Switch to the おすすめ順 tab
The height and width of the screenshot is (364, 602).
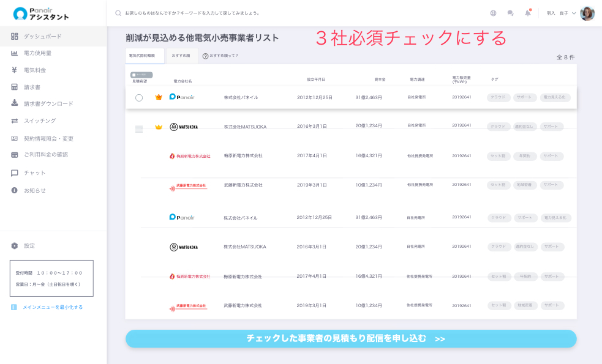tap(181, 56)
